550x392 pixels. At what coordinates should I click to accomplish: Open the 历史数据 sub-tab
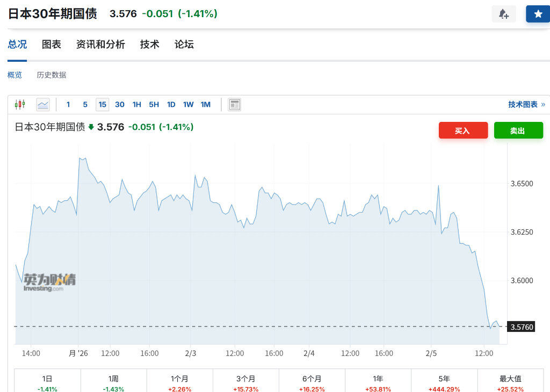pyautogui.click(x=52, y=75)
